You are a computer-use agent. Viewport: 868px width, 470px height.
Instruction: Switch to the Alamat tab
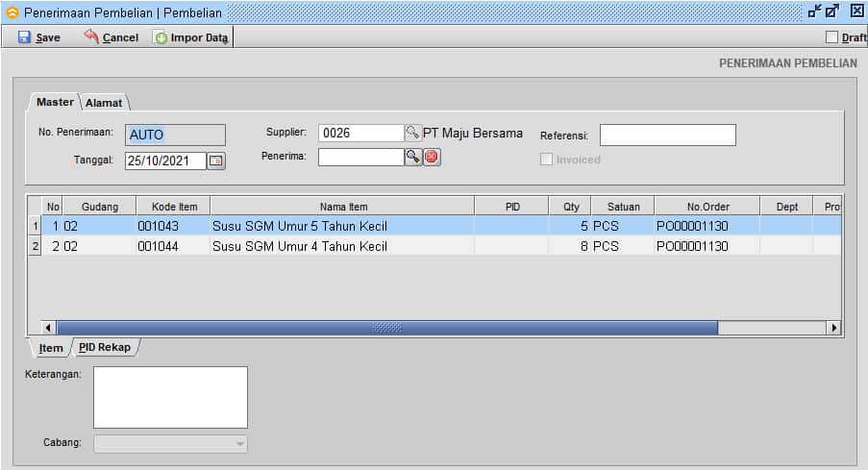pos(104,103)
